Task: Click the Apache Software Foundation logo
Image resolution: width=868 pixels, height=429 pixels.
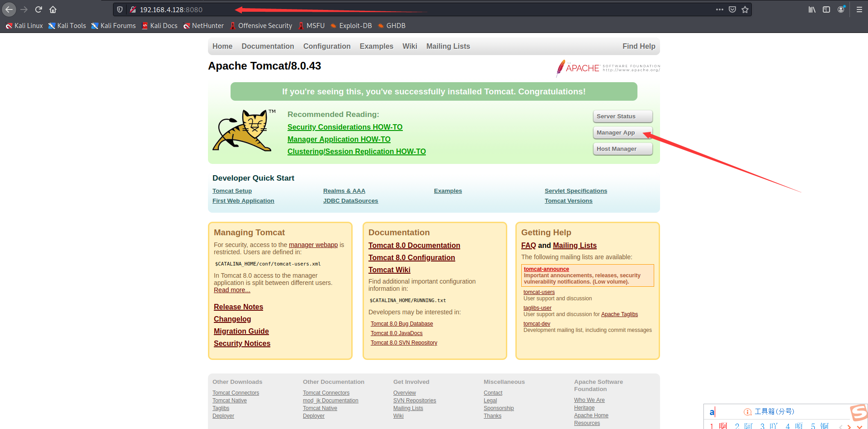Action: [x=608, y=68]
